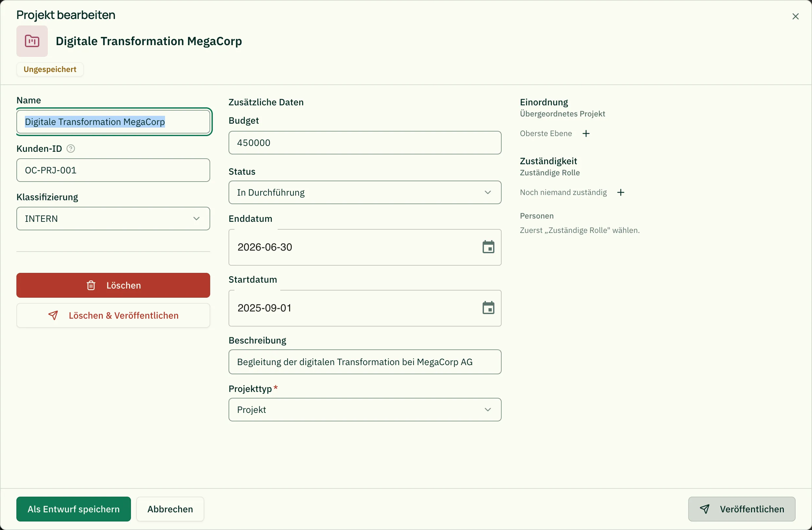
Task: Add a parent project with the Oberste Ebene plus
Action: (586, 133)
